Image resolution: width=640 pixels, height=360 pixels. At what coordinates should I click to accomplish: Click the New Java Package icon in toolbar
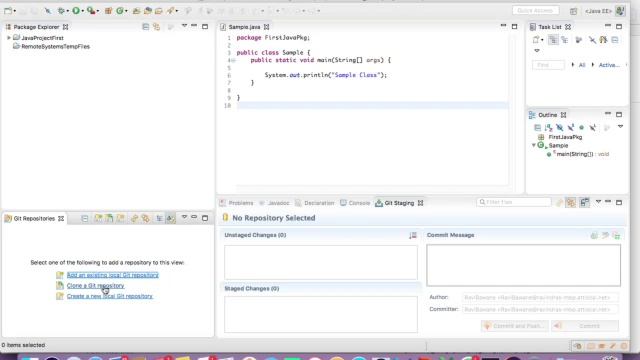coord(108,11)
